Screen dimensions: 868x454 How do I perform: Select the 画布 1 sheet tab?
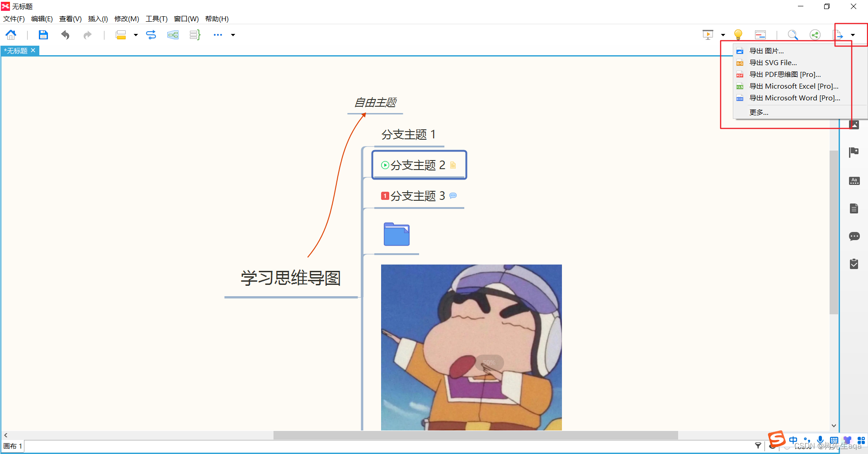(13, 446)
